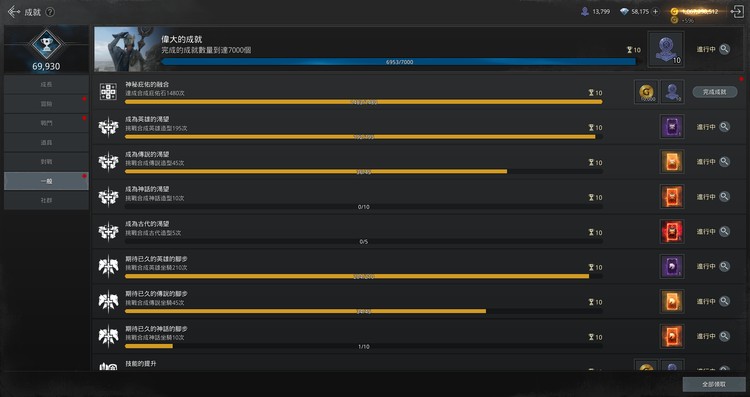
Task: Open magnifier for 期待已久的傳說的腳步 achievement
Action: tap(725, 301)
